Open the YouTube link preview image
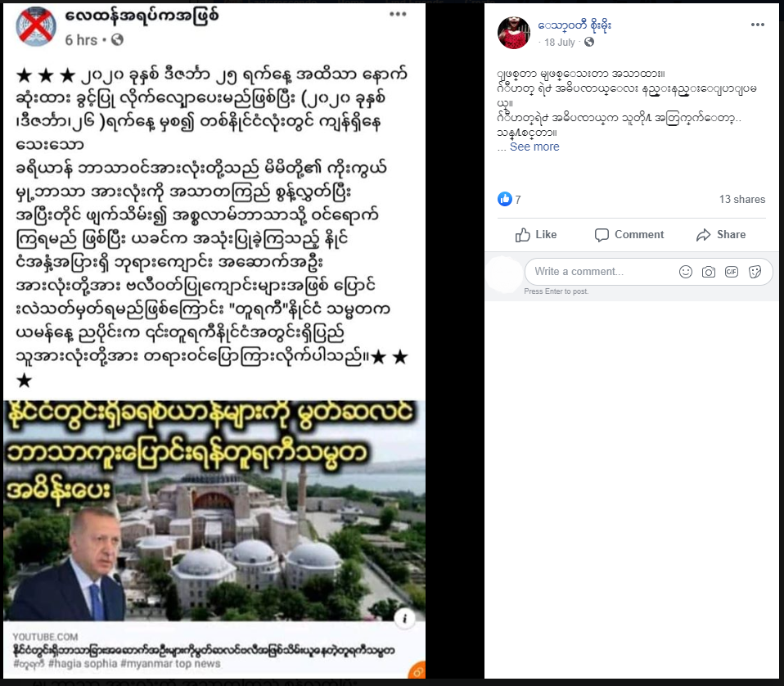The width and height of the screenshot is (784, 686). click(214, 511)
